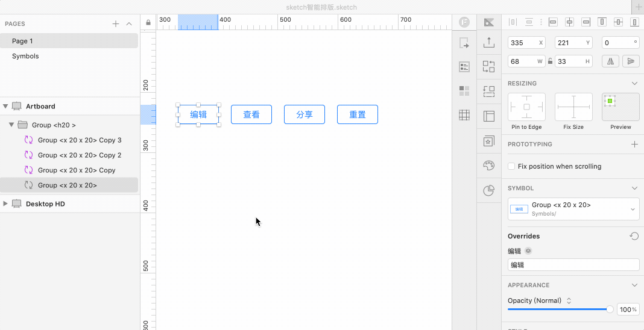
Task: Click the Y position field
Action: coord(573,43)
